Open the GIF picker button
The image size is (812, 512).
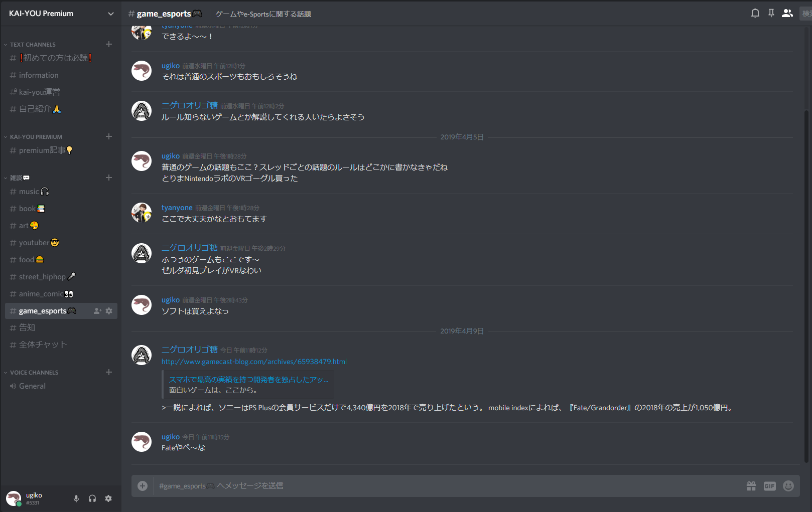(x=770, y=486)
